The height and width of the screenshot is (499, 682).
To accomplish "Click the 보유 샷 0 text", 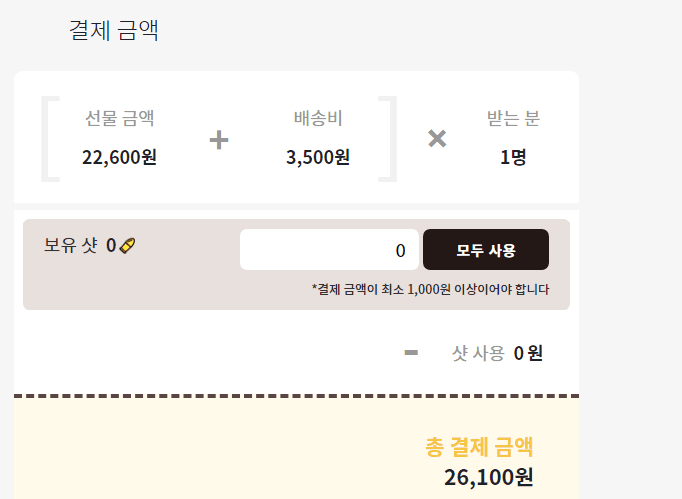I will pyautogui.click(x=80, y=245).
